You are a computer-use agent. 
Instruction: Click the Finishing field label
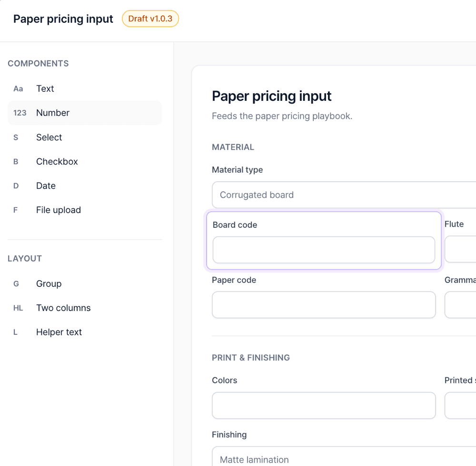[x=229, y=435]
